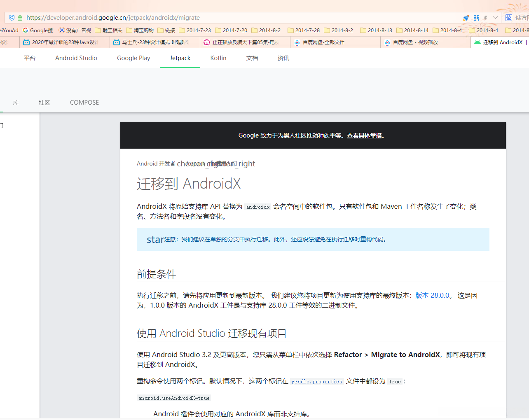529x420 pixels.
Task: Click the Migrate to AndroidX bold text
Action: 405,355
